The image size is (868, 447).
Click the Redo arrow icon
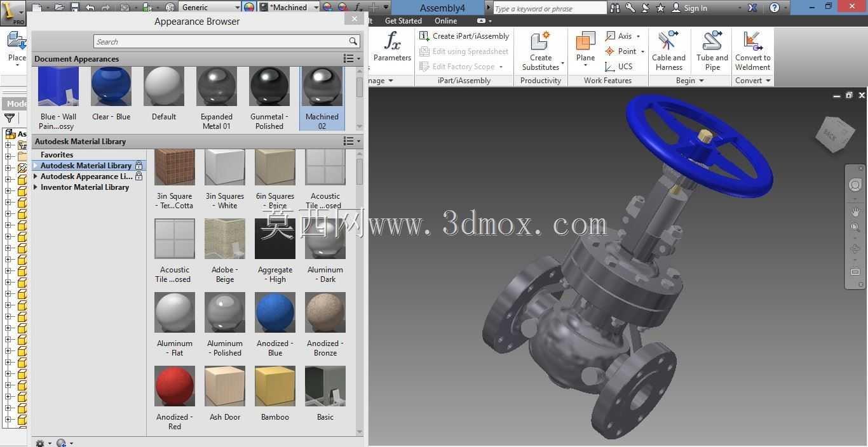[x=105, y=8]
